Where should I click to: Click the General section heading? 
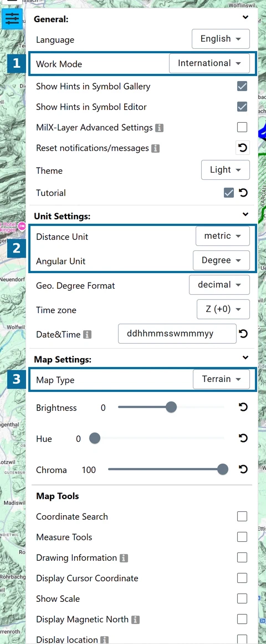51,19
